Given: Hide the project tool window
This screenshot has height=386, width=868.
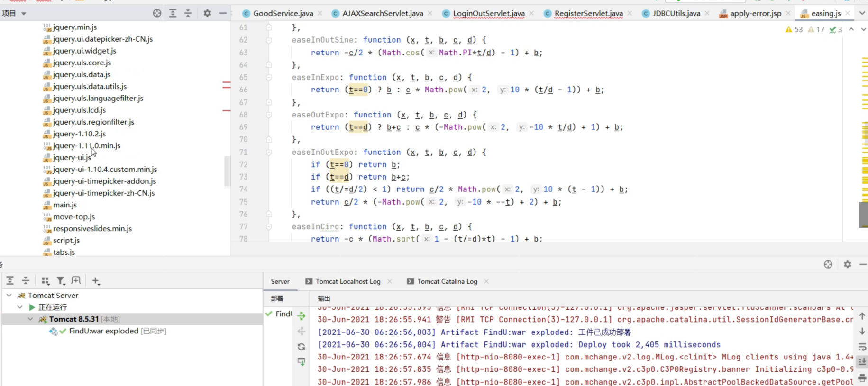Looking at the screenshot, I should point(223,13).
